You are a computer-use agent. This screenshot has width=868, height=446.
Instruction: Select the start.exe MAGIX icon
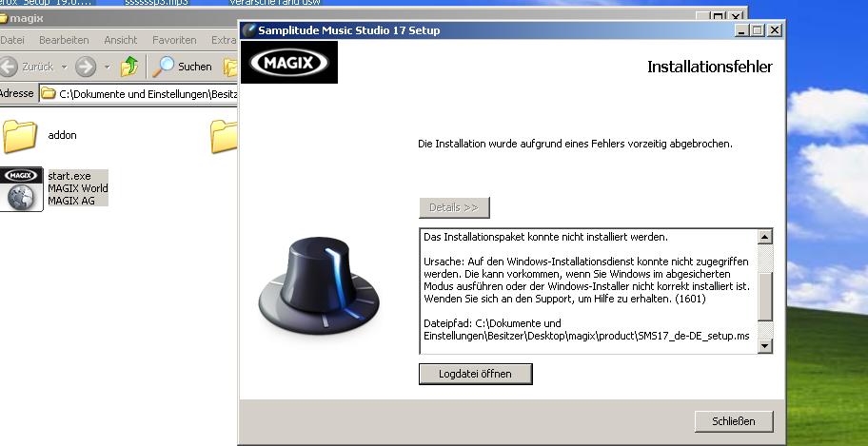tap(21, 189)
